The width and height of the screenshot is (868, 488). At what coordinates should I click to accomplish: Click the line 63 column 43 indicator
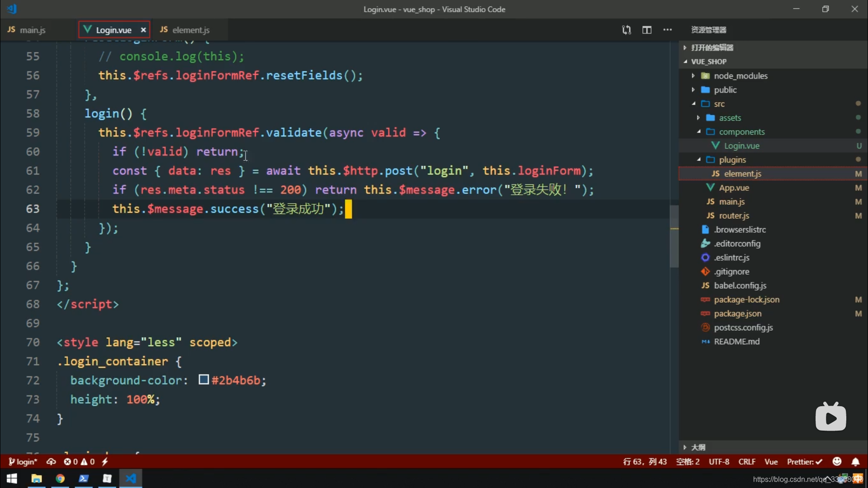click(645, 462)
